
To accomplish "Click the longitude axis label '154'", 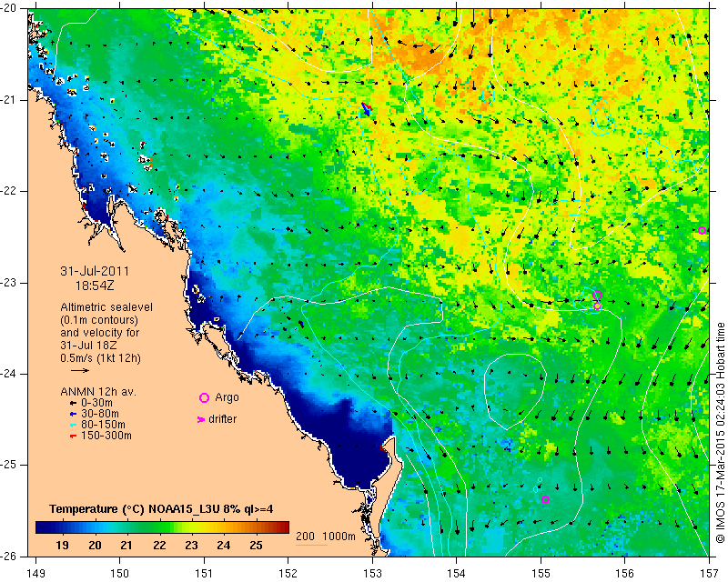I will 457,573.
